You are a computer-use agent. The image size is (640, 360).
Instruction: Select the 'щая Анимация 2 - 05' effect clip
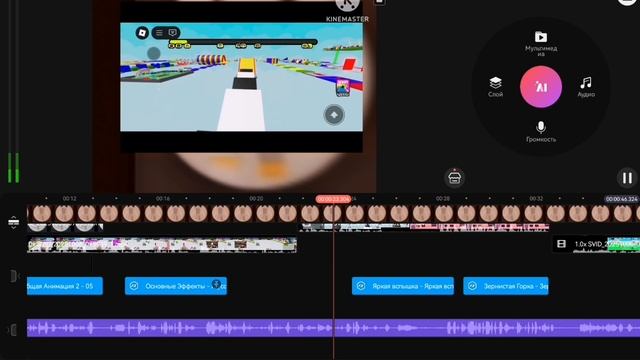[65, 286]
